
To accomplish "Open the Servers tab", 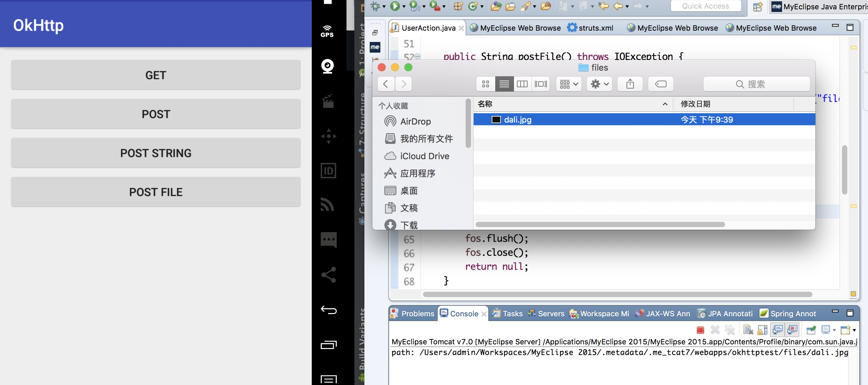I will pos(551,314).
